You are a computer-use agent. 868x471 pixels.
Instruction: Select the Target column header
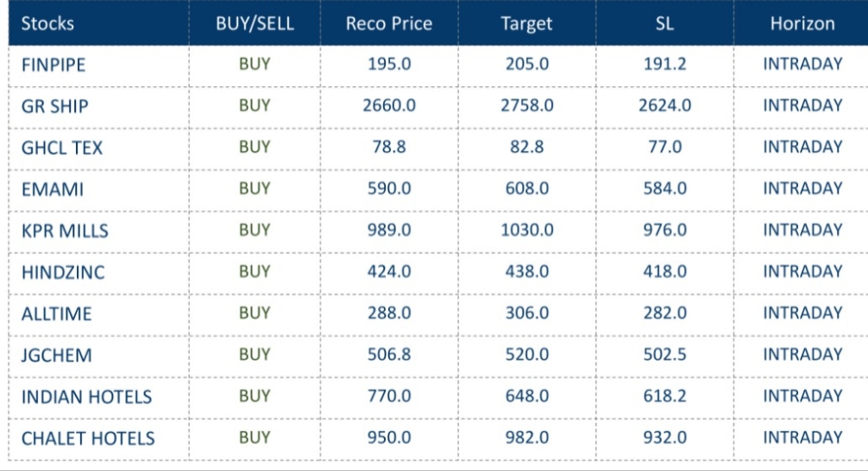526,23
